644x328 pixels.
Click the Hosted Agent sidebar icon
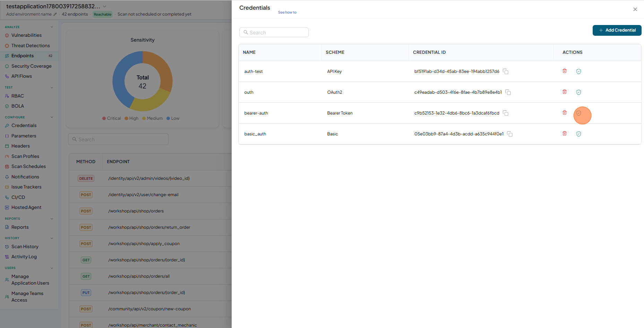tap(7, 208)
